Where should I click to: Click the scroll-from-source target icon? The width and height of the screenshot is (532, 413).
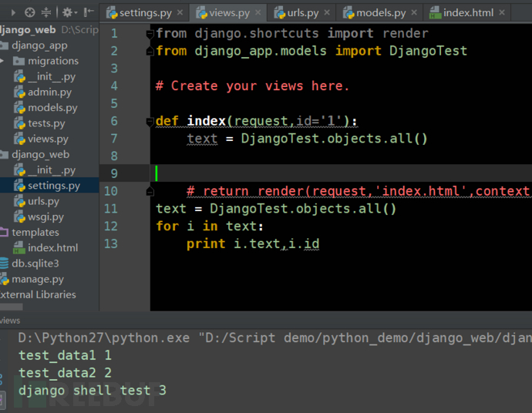30,12
